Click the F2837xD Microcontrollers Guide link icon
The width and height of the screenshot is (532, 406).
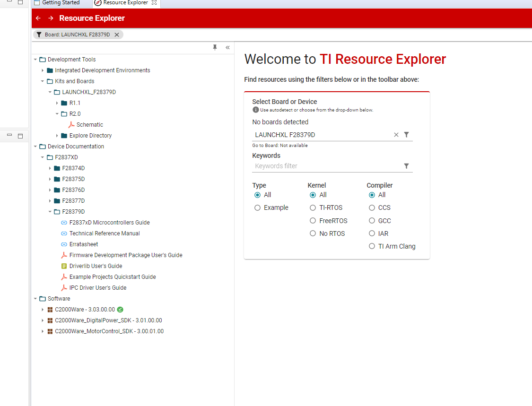coord(64,223)
